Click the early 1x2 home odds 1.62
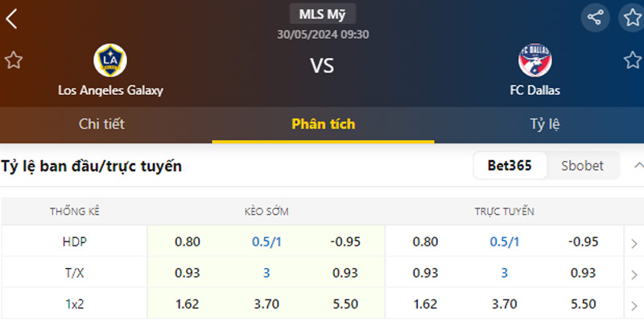The image size is (644, 322). [x=188, y=304]
